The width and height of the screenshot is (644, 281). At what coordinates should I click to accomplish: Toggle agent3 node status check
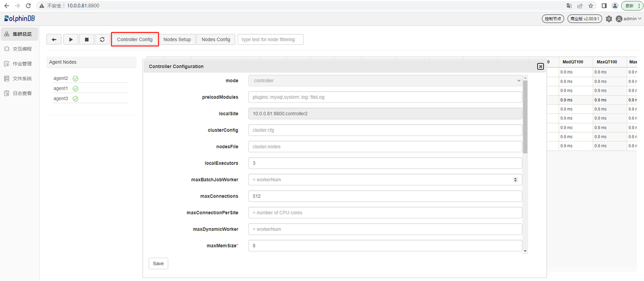[x=75, y=99]
